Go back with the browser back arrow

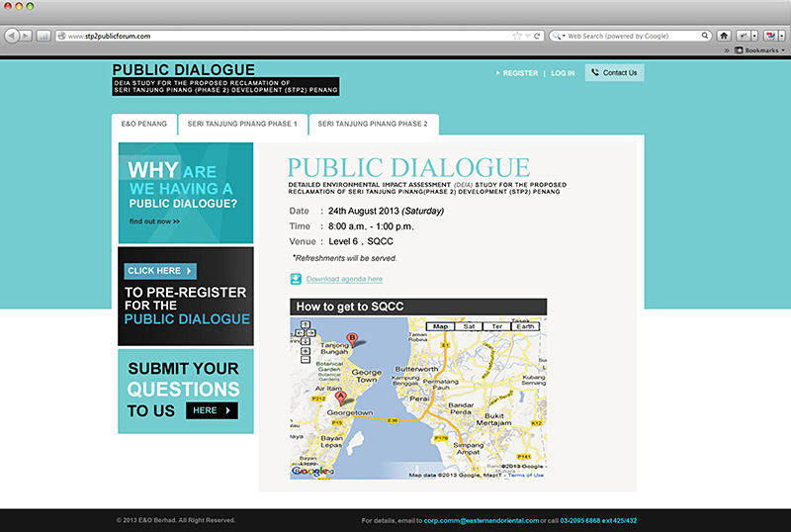click(12, 36)
